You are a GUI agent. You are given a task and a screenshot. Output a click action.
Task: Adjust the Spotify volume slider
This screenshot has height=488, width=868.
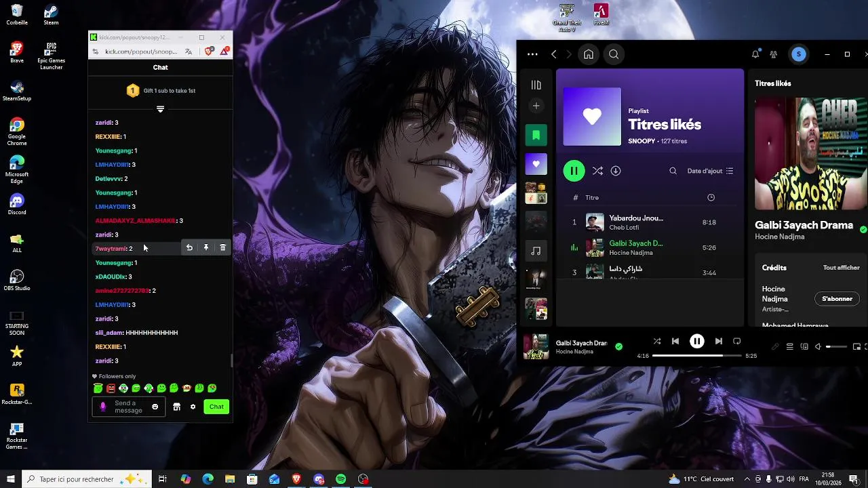836,347
